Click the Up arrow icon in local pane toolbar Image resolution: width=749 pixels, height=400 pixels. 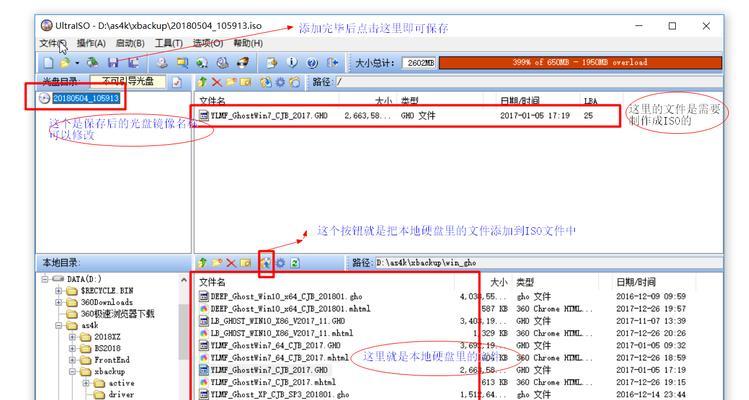pyautogui.click(x=202, y=262)
